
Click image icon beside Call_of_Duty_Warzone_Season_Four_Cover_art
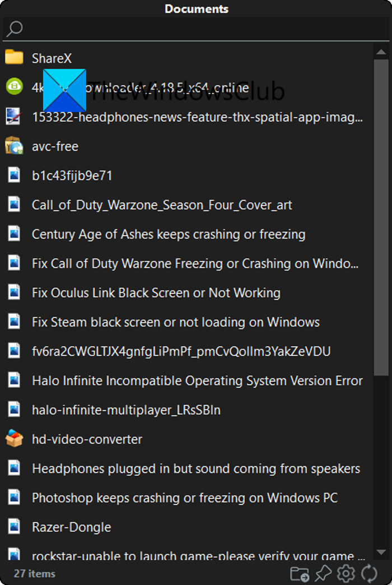click(x=14, y=204)
